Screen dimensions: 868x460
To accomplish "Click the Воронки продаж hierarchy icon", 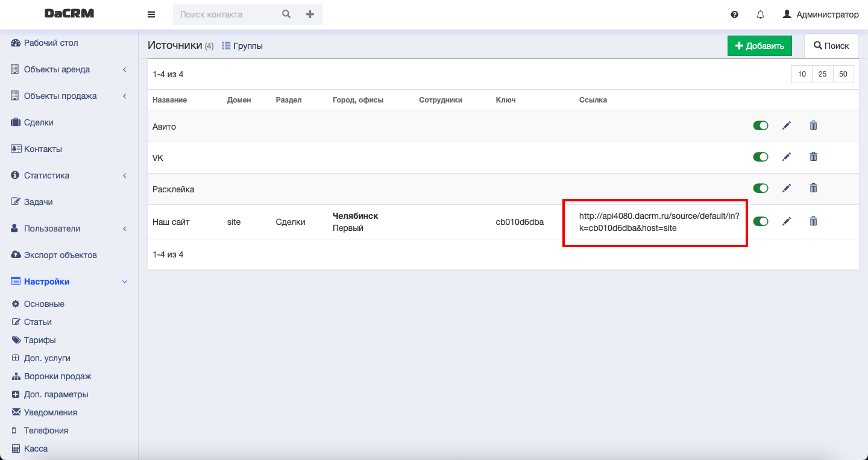I will click(x=16, y=376).
